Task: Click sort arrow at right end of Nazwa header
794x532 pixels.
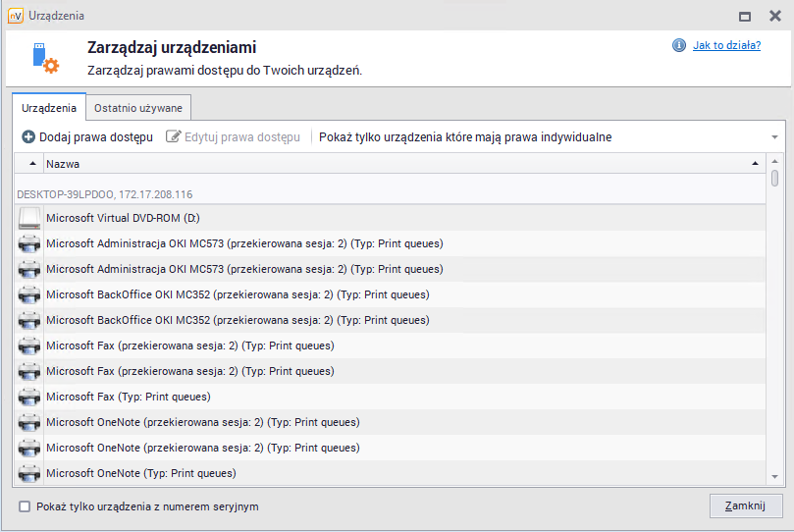Action: (x=755, y=164)
